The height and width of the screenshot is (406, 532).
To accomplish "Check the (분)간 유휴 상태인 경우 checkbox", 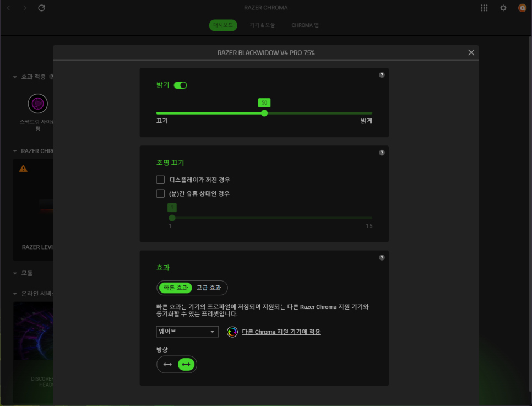I will pos(160,193).
